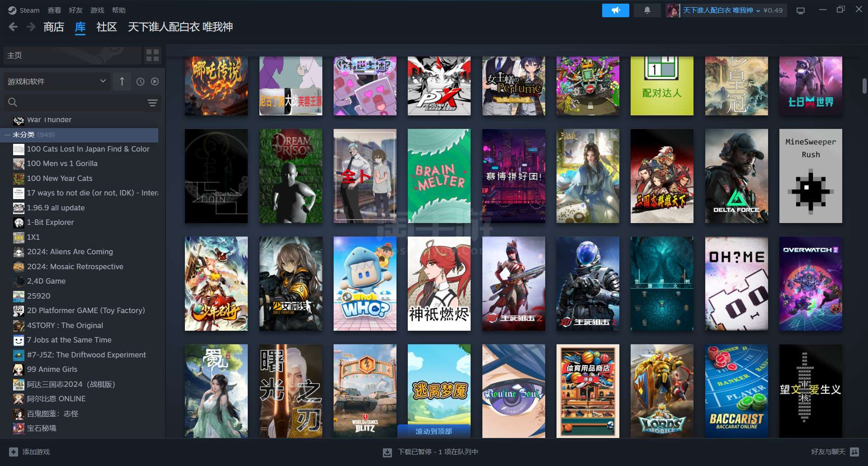The image size is (868, 466).
Task: Open the profile tab 天下谁人配白衣 唯我神
Action: pyautogui.click(x=180, y=27)
